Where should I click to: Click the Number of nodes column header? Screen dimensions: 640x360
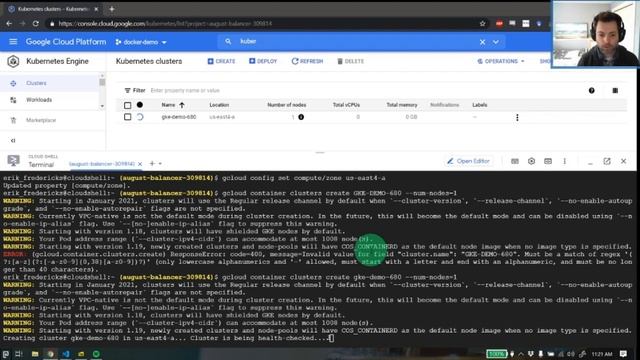point(287,105)
